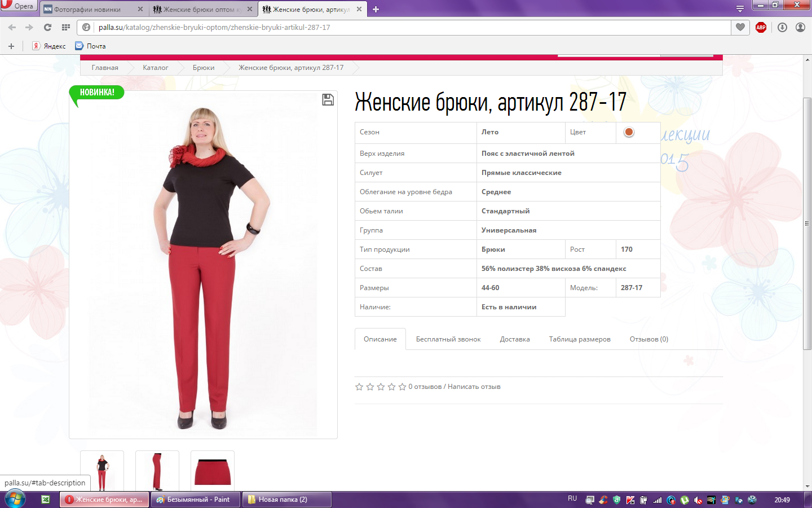Click the RU language indicator

coord(572,499)
